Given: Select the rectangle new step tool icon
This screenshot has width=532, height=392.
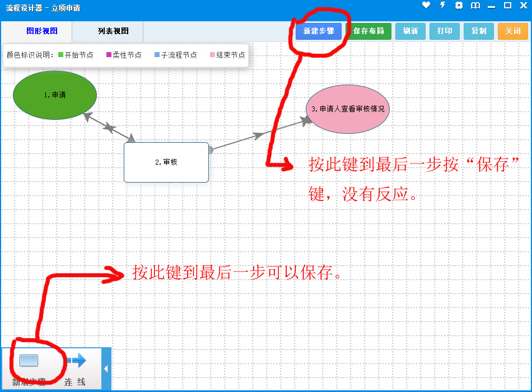Looking at the screenshot, I should click(29, 361).
